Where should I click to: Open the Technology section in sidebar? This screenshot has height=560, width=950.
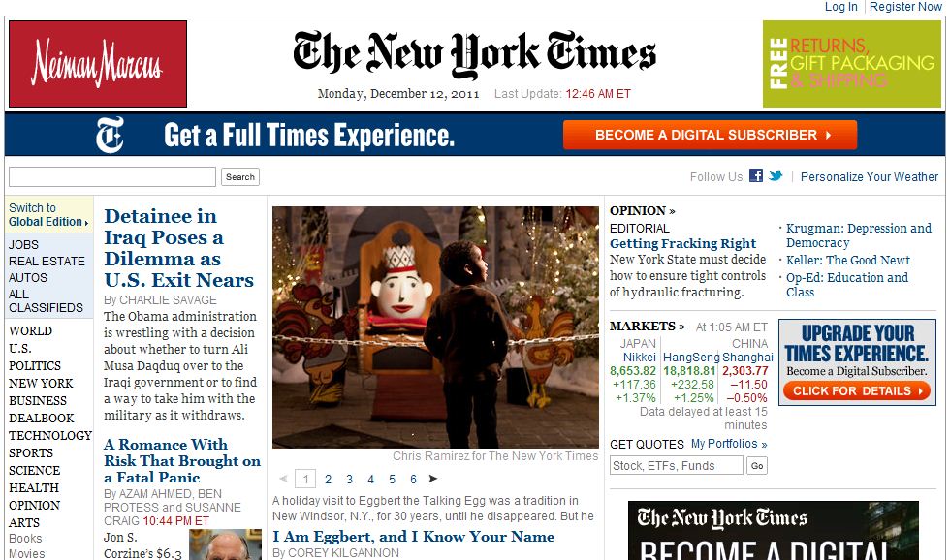pyautogui.click(x=50, y=435)
